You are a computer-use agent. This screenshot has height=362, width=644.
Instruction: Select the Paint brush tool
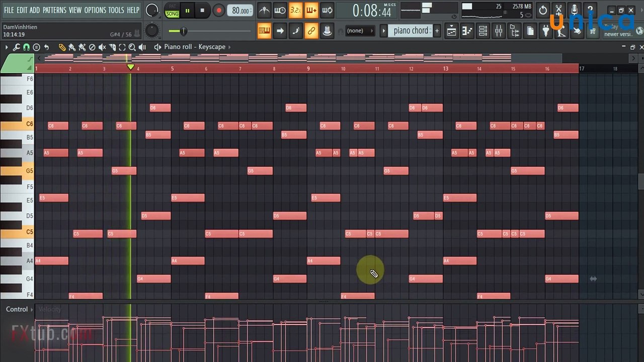coord(72,47)
